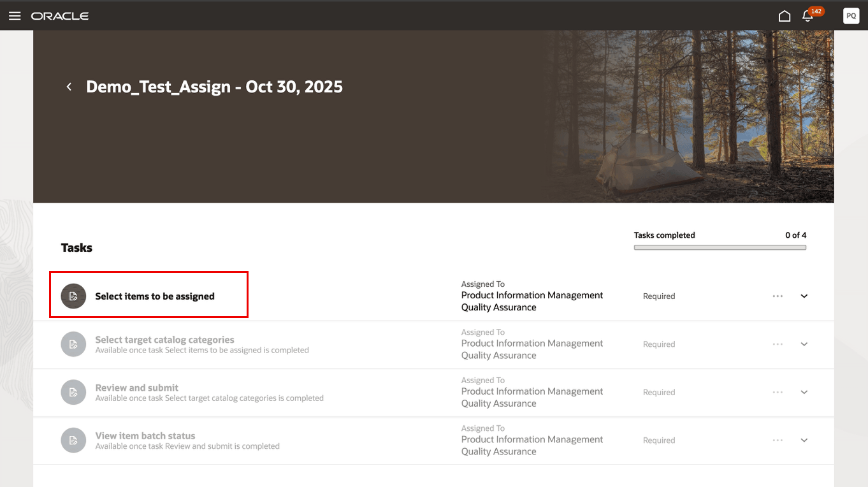
Task: Click assignee text in Select items to be assigned row
Action: pyautogui.click(x=532, y=302)
